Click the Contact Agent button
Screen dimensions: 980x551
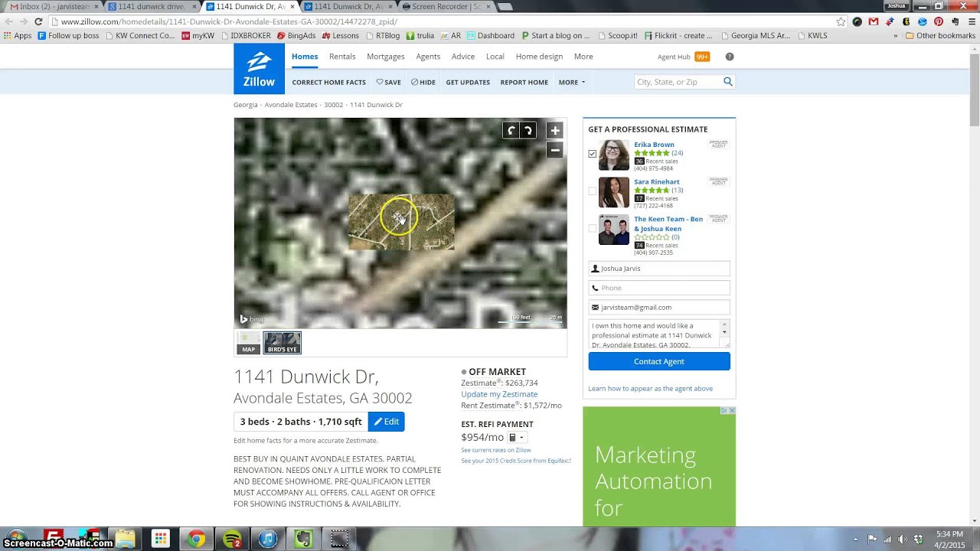coord(659,361)
